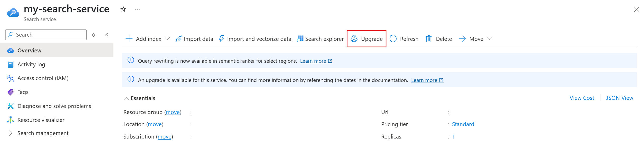Click the favorite star icon
Image resolution: width=644 pixels, height=143 pixels.
click(123, 9)
